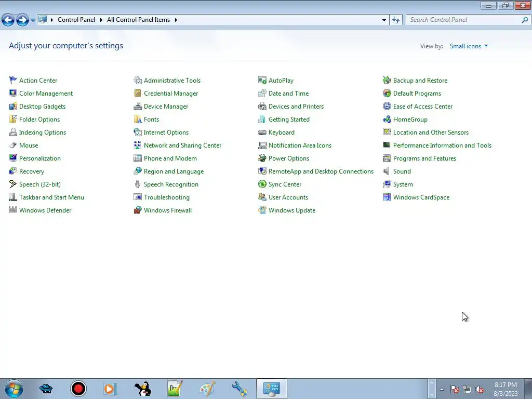
Task: Open the paint palette taskbar icon
Action: point(207,389)
